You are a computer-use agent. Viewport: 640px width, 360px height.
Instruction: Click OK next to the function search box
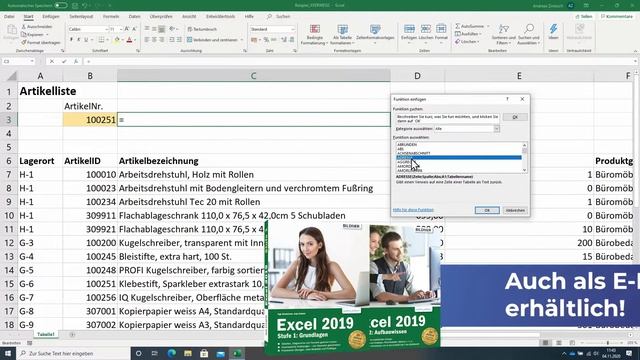pos(515,117)
